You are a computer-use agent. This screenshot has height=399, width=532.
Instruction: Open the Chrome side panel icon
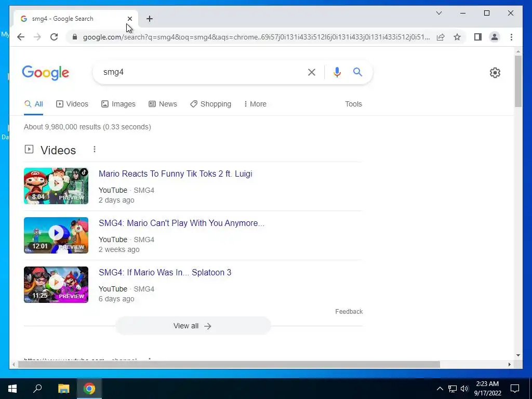coord(478,37)
